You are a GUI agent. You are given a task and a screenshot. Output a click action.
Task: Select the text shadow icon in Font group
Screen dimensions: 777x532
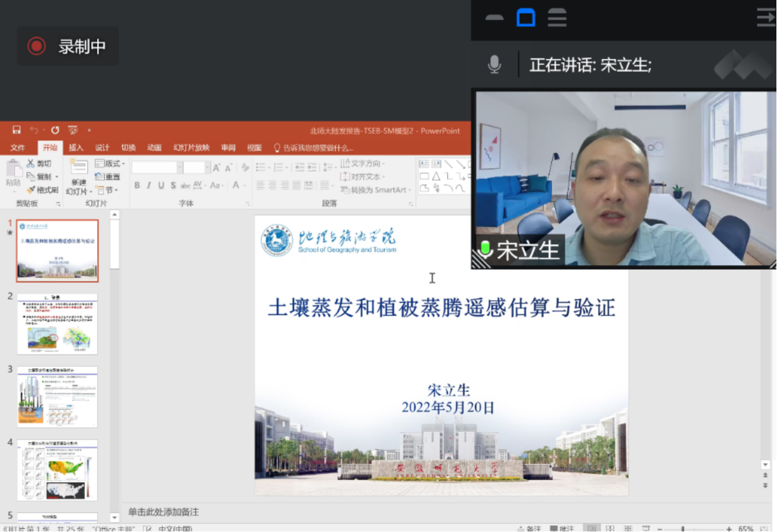[173, 185]
